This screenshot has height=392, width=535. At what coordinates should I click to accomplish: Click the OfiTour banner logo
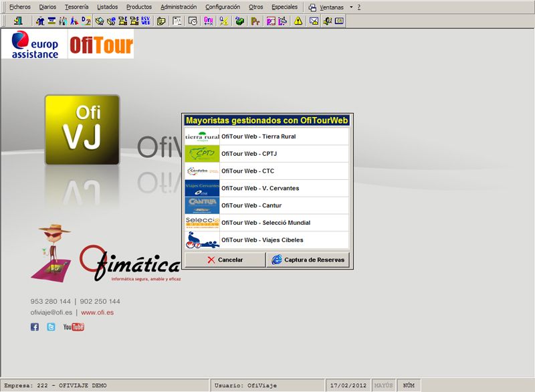[x=101, y=44]
